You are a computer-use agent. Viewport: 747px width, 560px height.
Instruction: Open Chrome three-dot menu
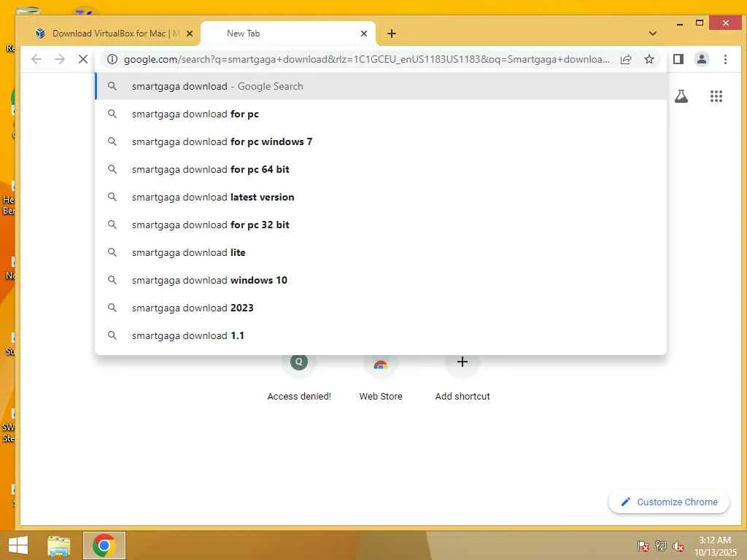point(725,59)
